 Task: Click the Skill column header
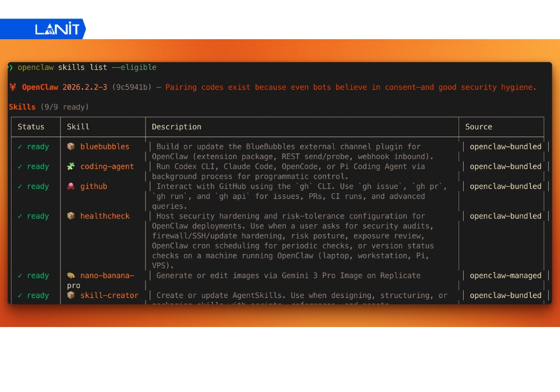click(x=78, y=127)
